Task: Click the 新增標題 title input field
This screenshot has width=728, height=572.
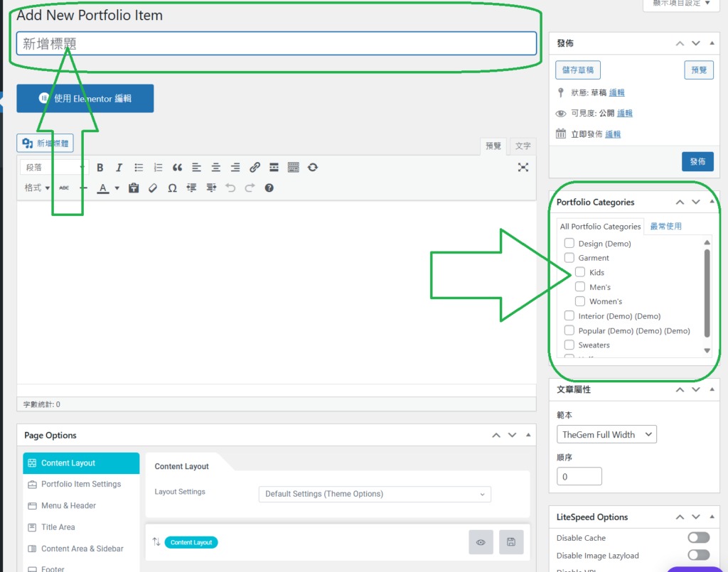Action: [276, 43]
